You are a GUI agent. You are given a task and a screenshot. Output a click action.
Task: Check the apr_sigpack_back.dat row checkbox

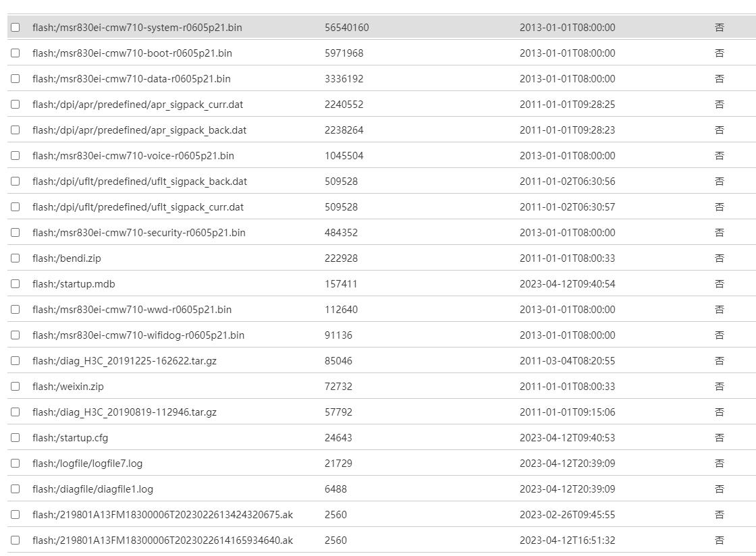click(x=16, y=130)
